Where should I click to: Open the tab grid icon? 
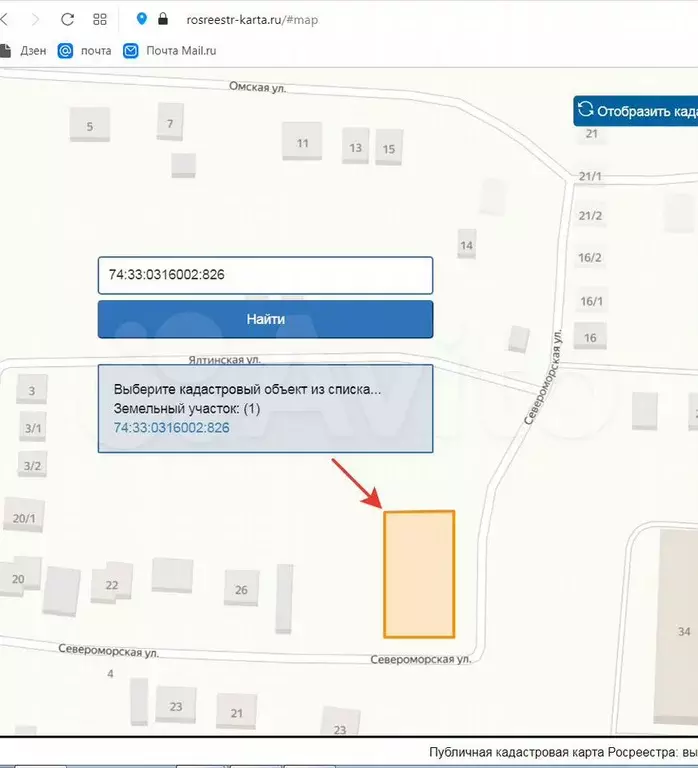100,20
